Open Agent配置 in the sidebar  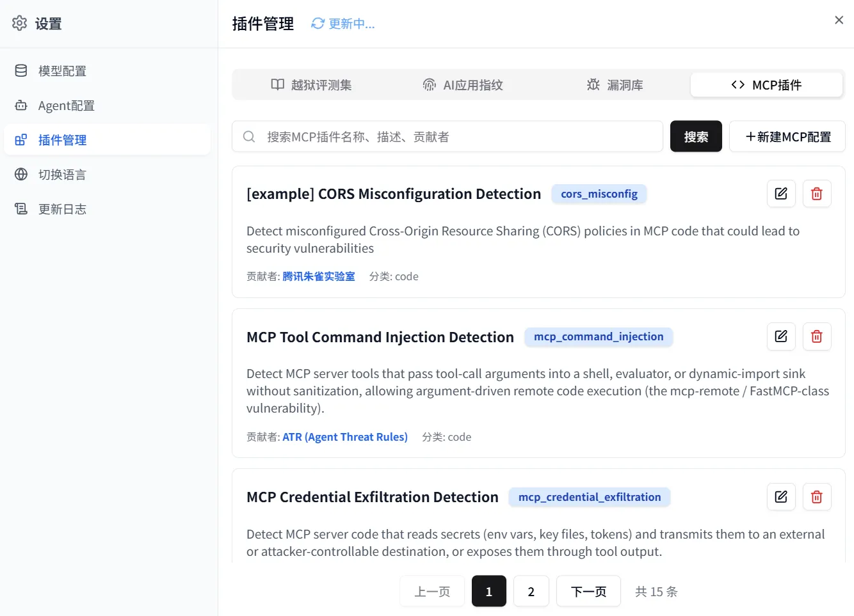[x=108, y=106]
